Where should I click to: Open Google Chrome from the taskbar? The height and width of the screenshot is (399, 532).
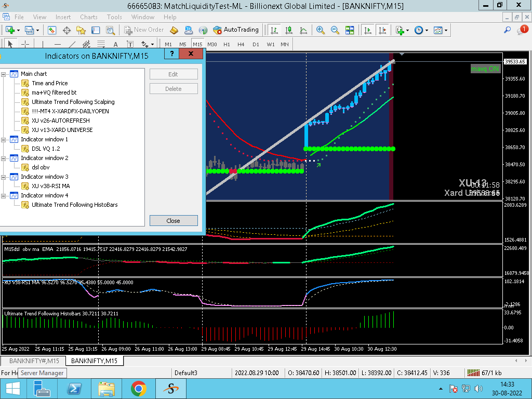[x=138, y=389]
